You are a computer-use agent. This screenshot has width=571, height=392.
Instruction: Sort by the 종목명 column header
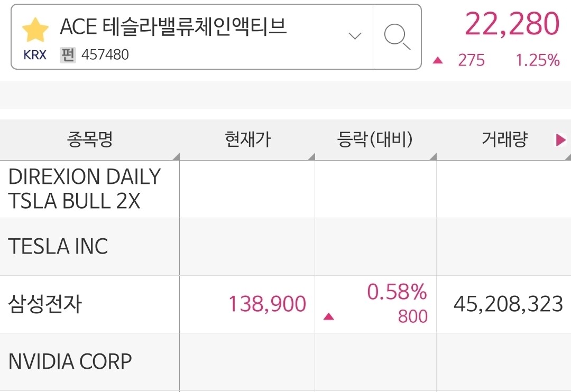(90, 140)
